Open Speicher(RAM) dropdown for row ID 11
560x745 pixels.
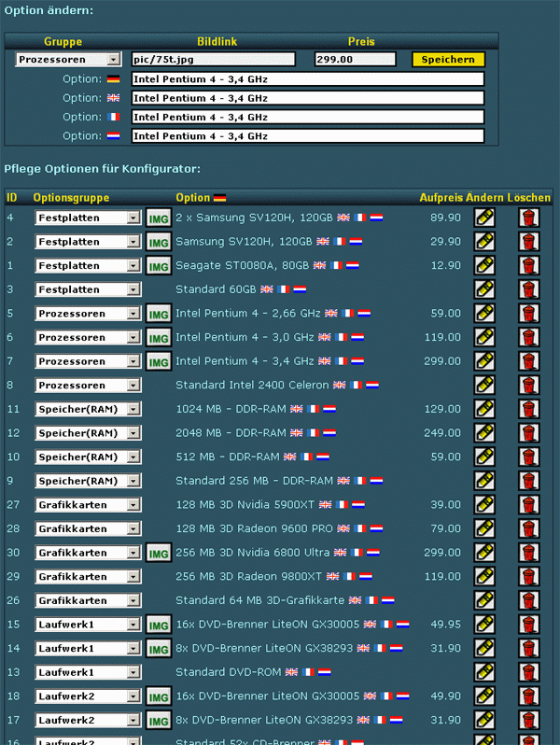(88, 409)
